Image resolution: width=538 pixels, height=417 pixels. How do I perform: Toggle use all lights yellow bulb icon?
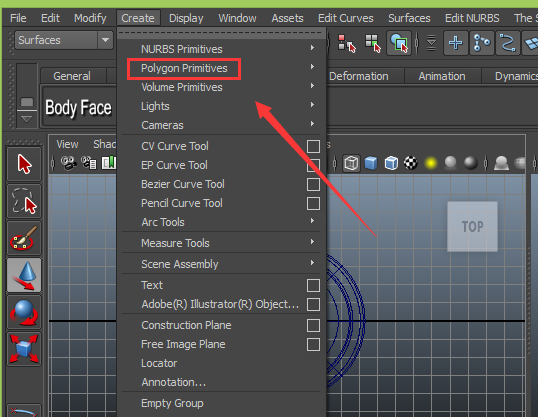431,163
